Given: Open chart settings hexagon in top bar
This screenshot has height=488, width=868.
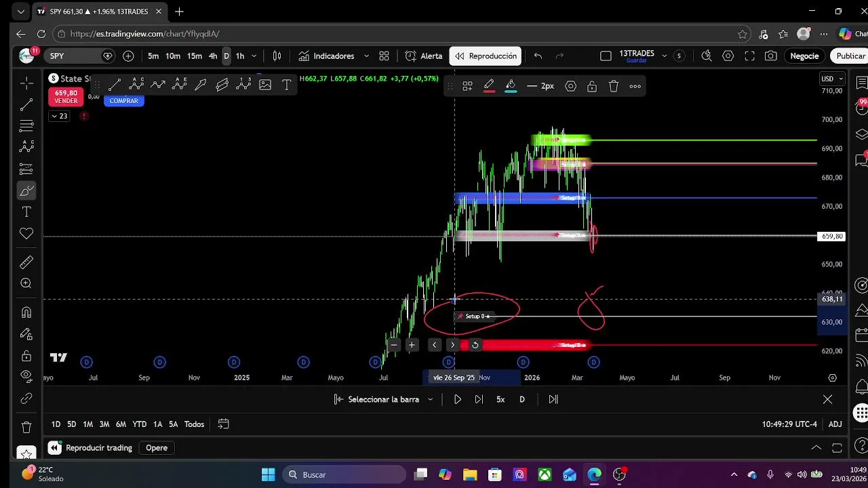Looking at the screenshot, I should pos(728,56).
